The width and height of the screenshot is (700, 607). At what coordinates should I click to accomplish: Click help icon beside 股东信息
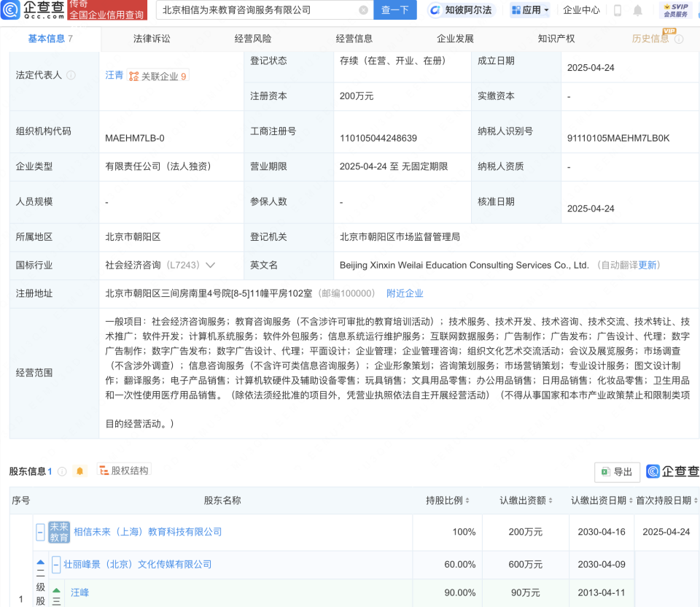[61, 471]
